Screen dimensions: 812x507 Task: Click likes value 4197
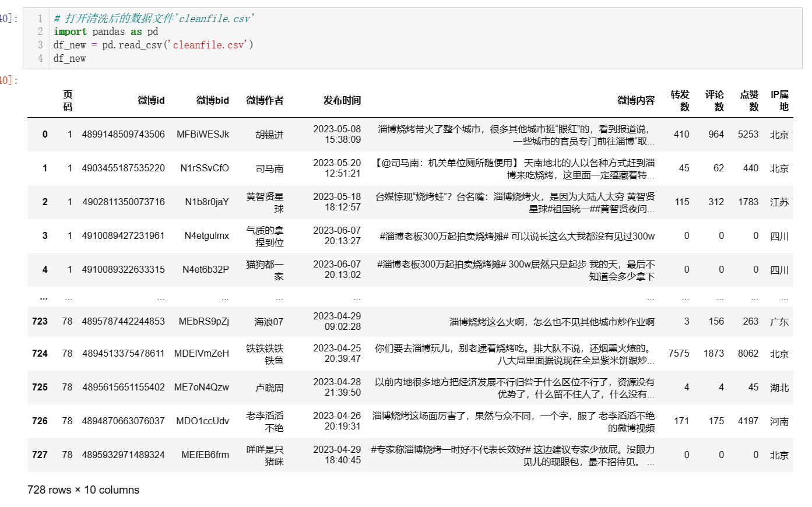coord(748,421)
